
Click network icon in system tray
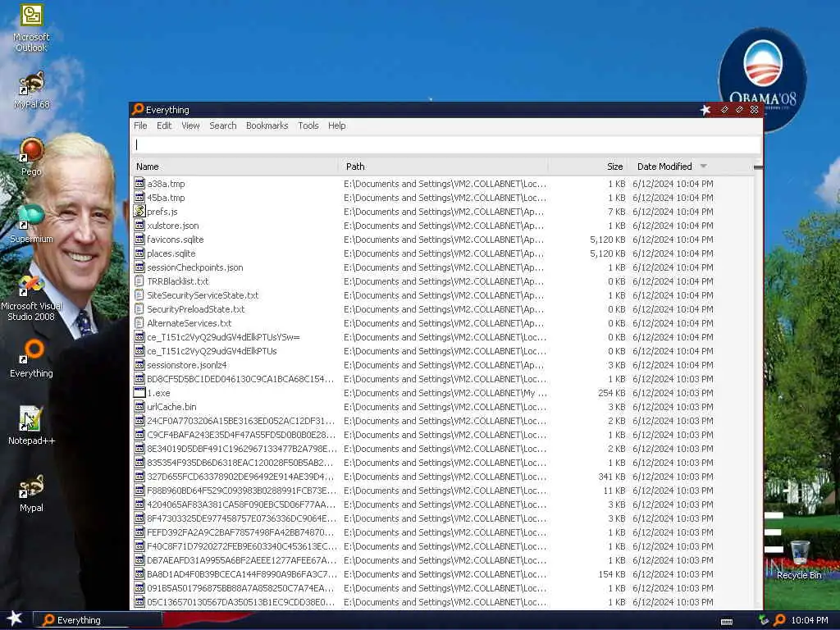[764, 620]
